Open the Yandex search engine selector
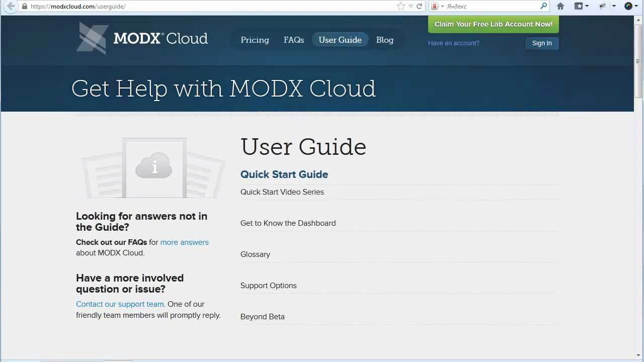 (437, 7)
